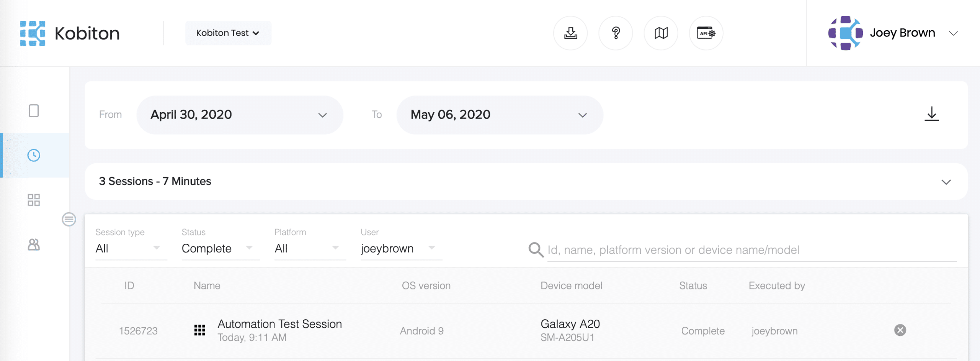Open the help question mark icon

coord(616,33)
